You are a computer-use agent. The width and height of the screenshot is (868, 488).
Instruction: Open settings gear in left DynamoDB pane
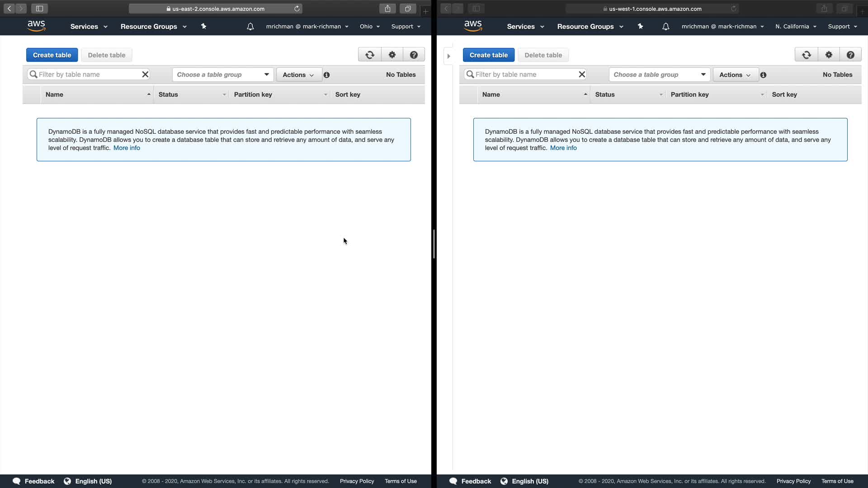(392, 55)
